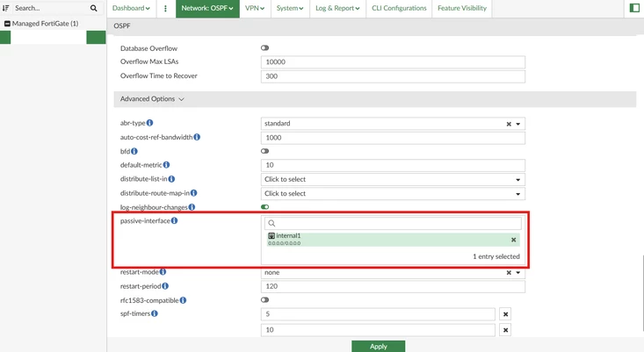Screen dimensions: 644x352
Task: Enable the bfd toggle
Action: [265, 151]
